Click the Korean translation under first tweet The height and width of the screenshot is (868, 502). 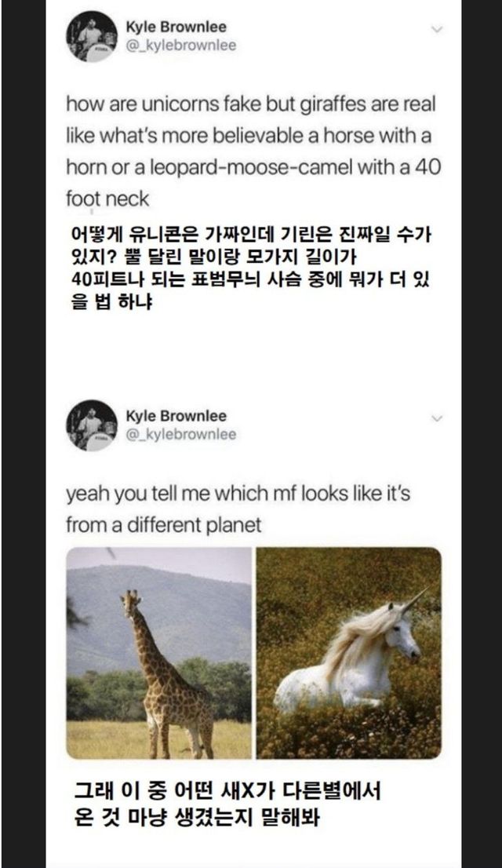pyautogui.click(x=249, y=268)
